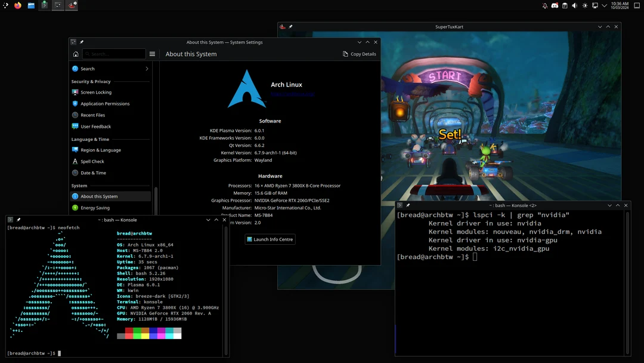
Task: Open the Arch Linux website link
Action: pyautogui.click(x=292, y=94)
